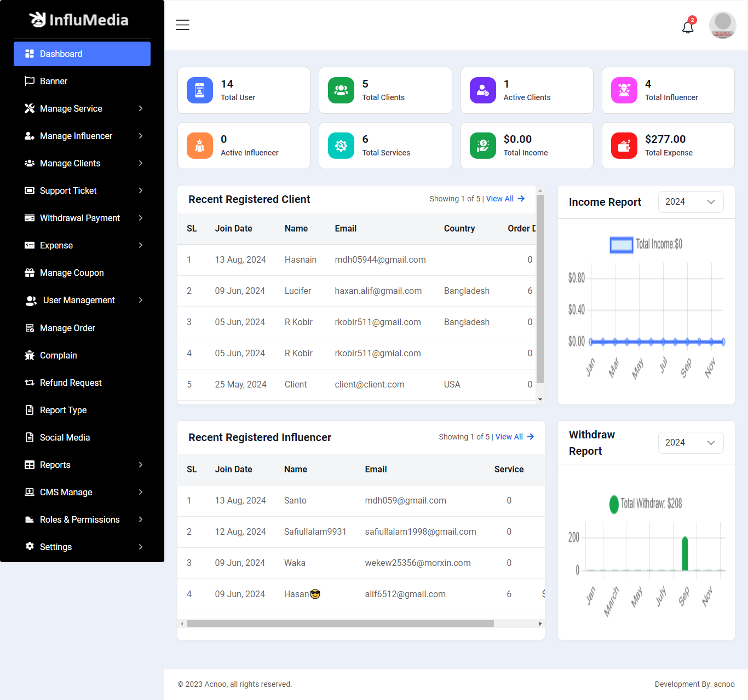Click the Total Expense wallet icon
Viewport: 748px width, 700px height.
point(624,146)
